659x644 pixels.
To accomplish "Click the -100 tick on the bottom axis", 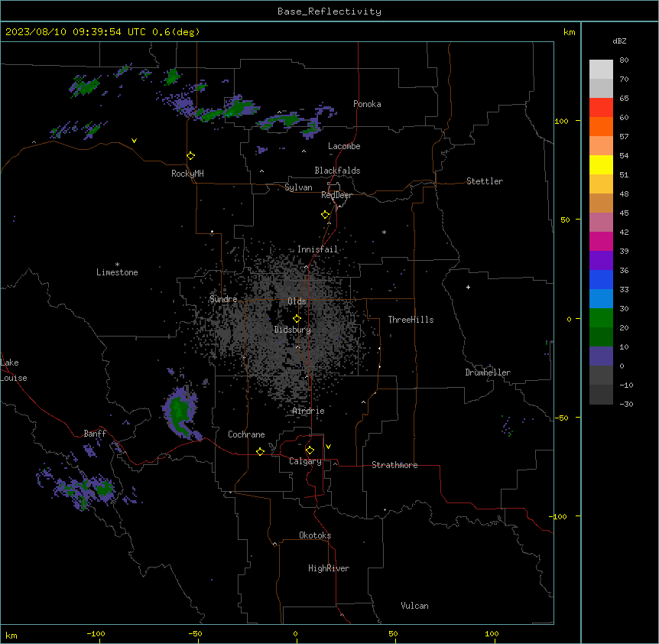I will [x=96, y=633].
